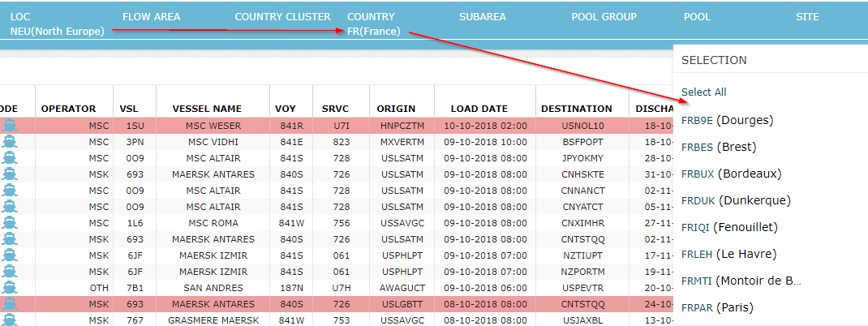Expand the SITE filter
868x326 pixels.
click(x=807, y=17)
